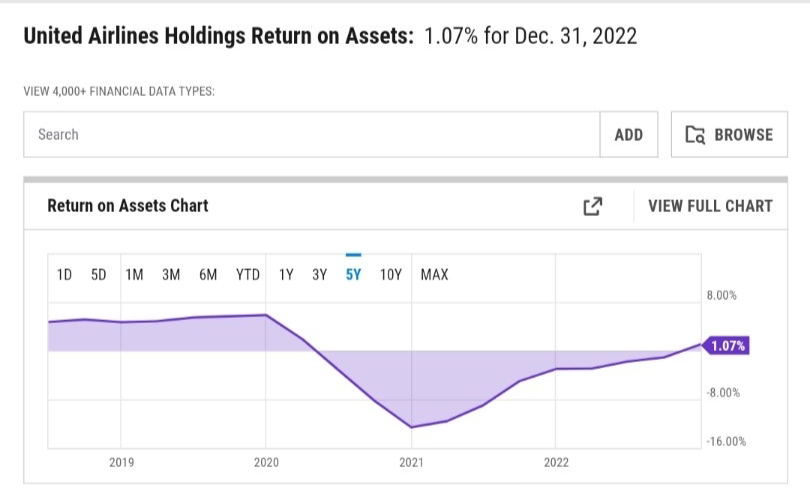Select the 1M range tab

point(134,275)
